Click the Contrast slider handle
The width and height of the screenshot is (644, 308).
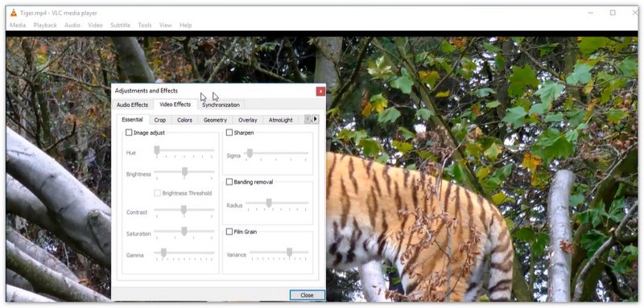(184, 210)
